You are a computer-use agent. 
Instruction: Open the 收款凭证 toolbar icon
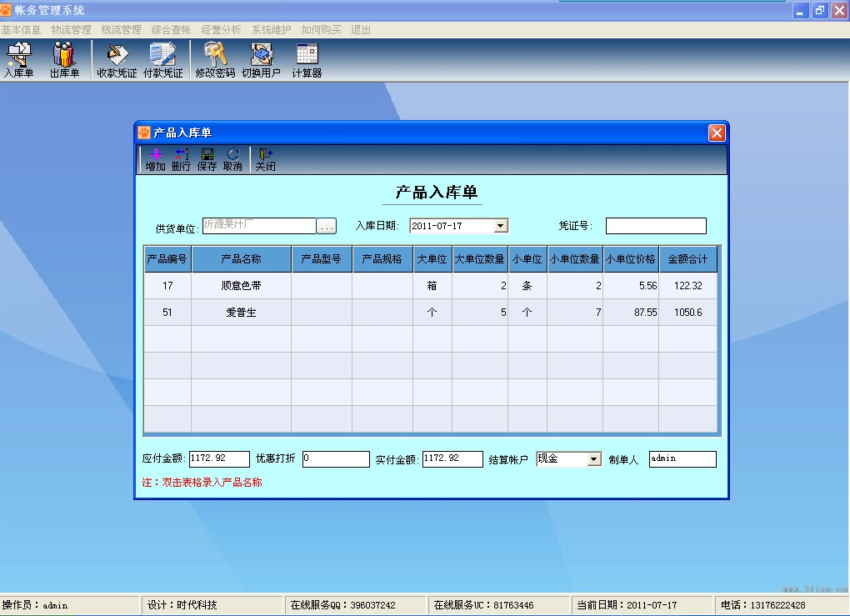(117, 60)
